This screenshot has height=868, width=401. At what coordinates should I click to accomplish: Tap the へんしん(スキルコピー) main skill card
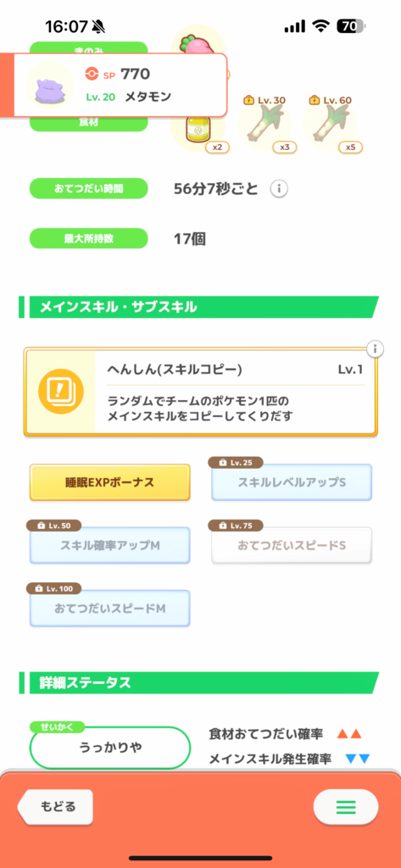[200, 392]
